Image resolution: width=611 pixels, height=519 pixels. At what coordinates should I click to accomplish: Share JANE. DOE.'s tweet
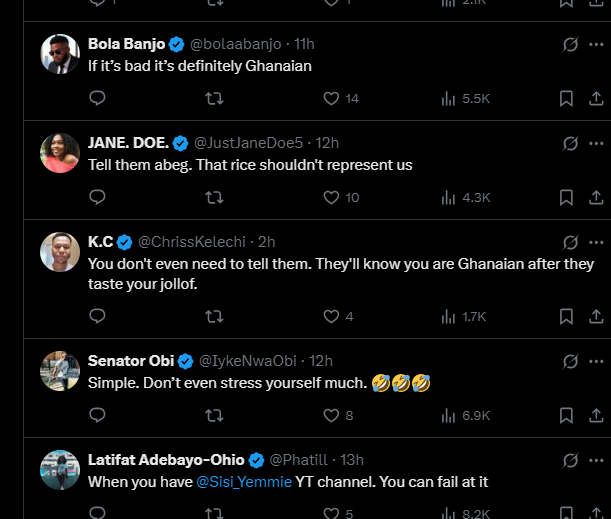point(596,197)
